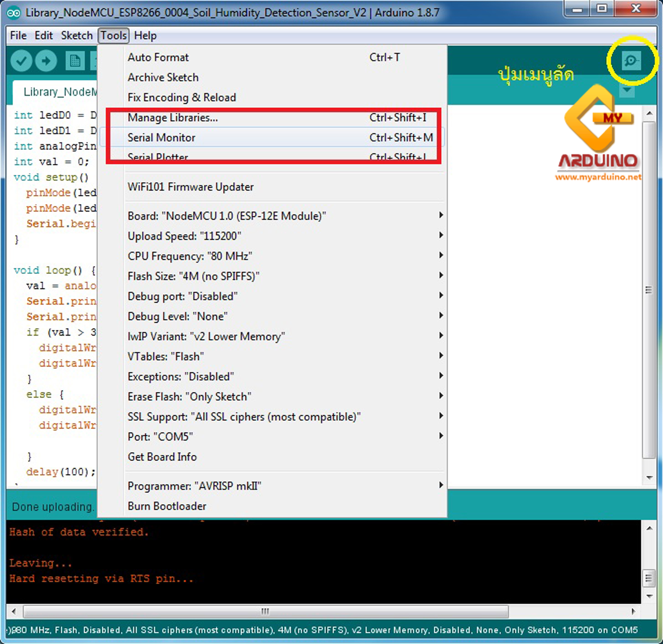Open Manage Libraries from Tools menu
This screenshot has height=644, width=663.
click(x=173, y=118)
